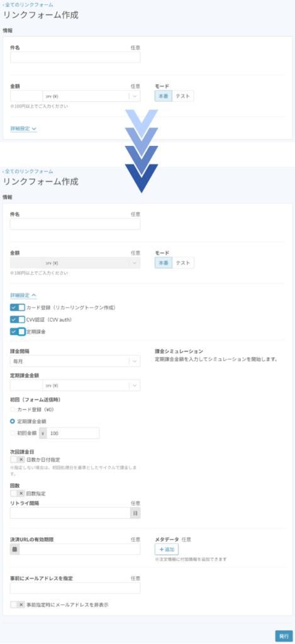
Task: Enable the 日数か日付指定 toggle
Action: click(18, 460)
